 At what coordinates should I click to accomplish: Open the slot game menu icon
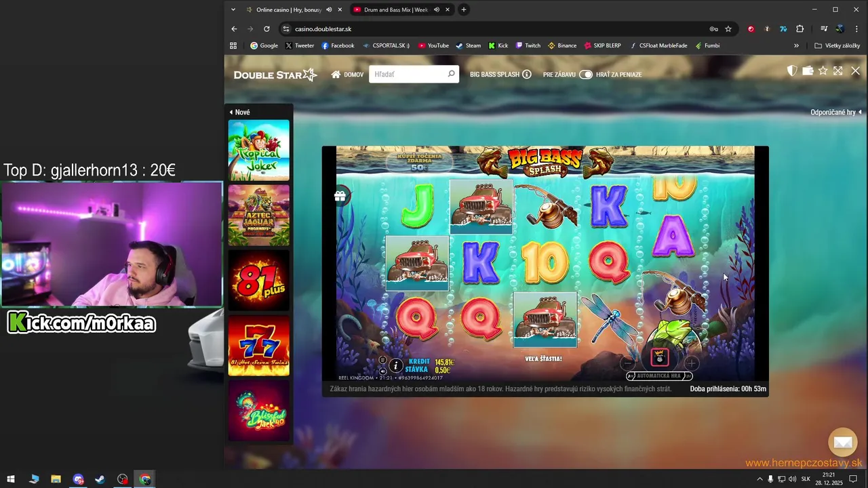(382, 361)
